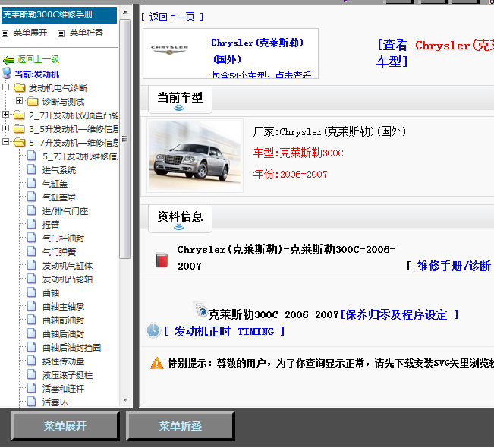Click the bottom 菜单折叠 button
This screenshot has height=448, width=494.
pyautogui.click(x=180, y=426)
